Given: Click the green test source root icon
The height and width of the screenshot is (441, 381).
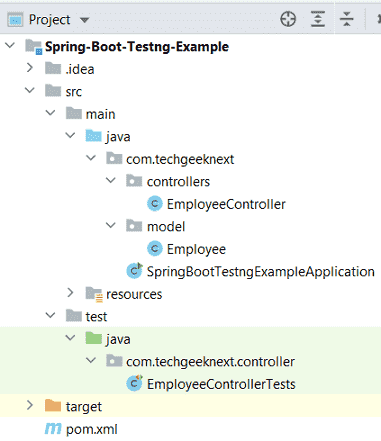Looking at the screenshot, I should 94,338.
